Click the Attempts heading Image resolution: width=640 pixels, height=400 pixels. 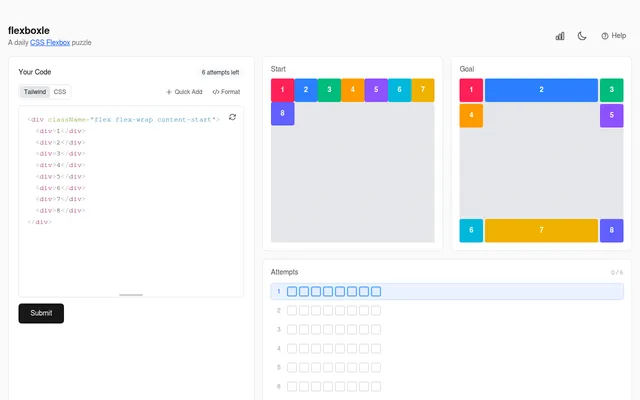(x=284, y=272)
